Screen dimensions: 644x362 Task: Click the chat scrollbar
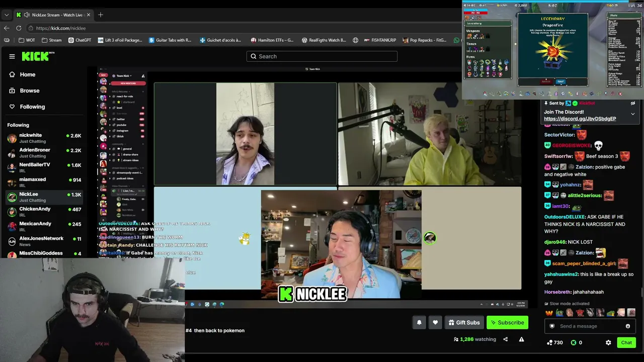click(x=641, y=292)
